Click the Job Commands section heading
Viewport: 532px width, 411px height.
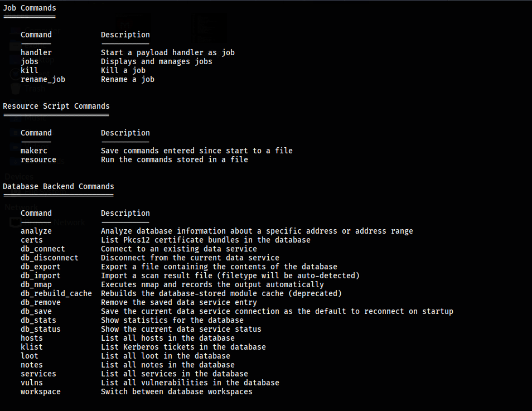coord(30,8)
